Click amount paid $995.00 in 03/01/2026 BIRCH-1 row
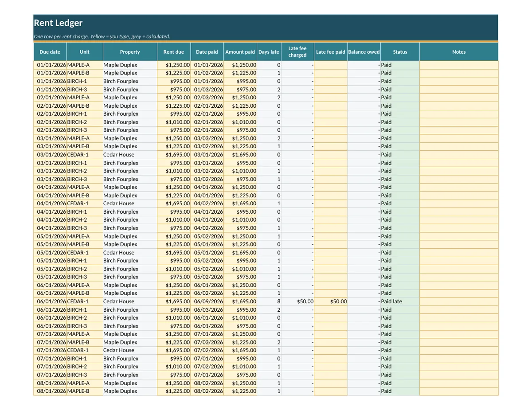The image size is (532, 411). coord(240,163)
